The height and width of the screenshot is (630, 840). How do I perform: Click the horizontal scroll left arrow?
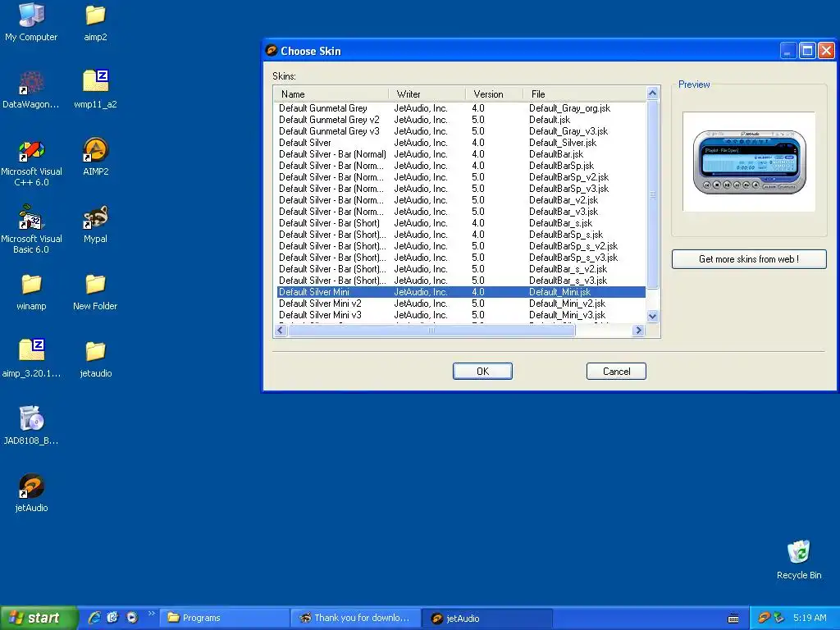pos(281,330)
